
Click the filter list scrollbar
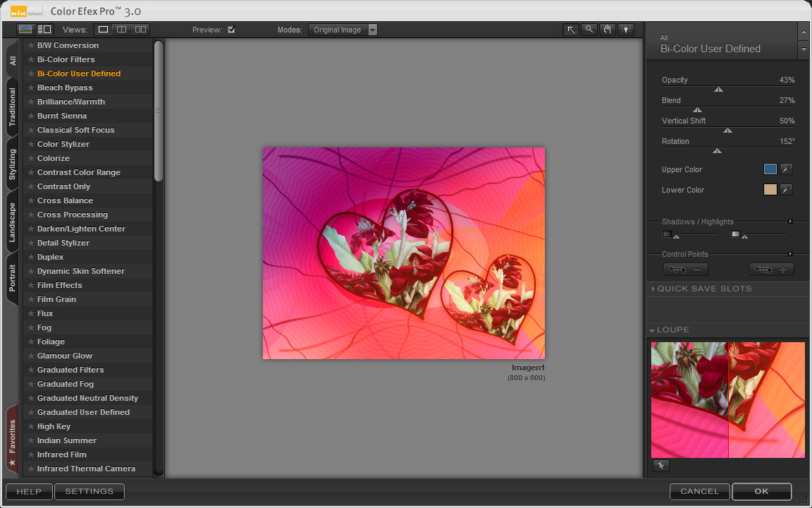(x=159, y=111)
